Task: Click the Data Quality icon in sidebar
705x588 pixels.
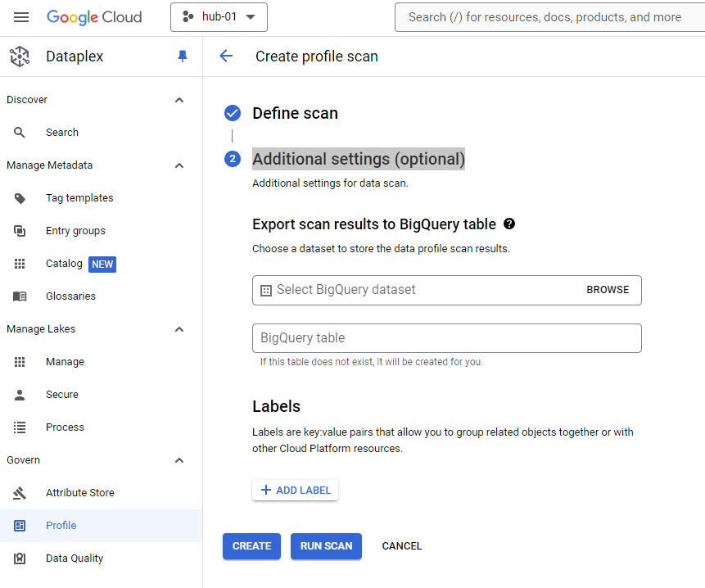Action: (20, 559)
